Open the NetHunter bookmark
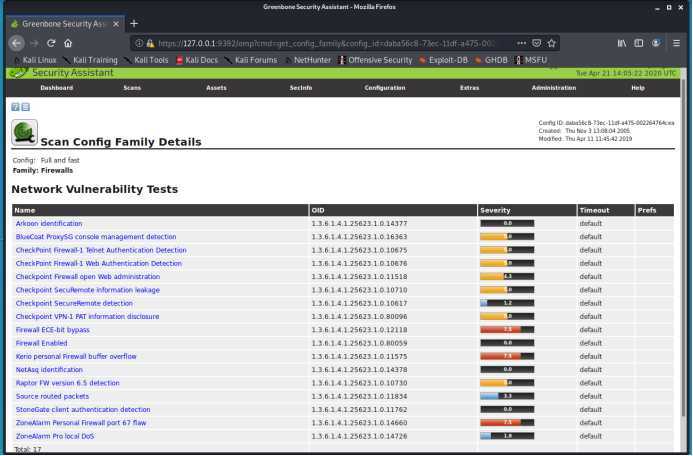This screenshot has height=456, width=693. (308, 60)
